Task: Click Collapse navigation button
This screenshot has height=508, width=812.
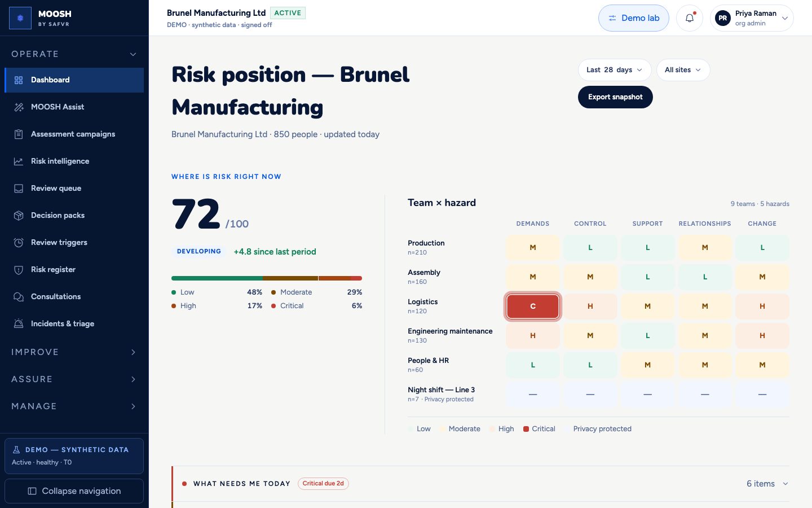Action: [x=74, y=491]
